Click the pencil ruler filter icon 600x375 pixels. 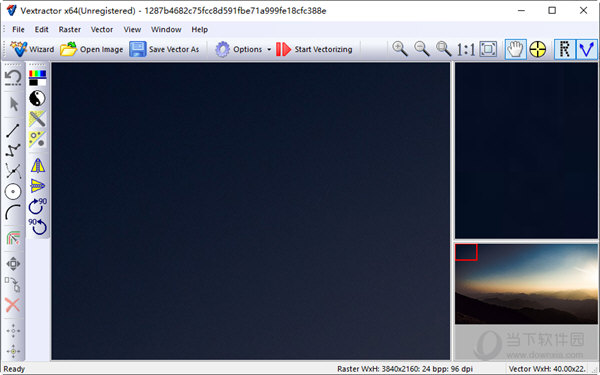pyautogui.click(x=37, y=119)
